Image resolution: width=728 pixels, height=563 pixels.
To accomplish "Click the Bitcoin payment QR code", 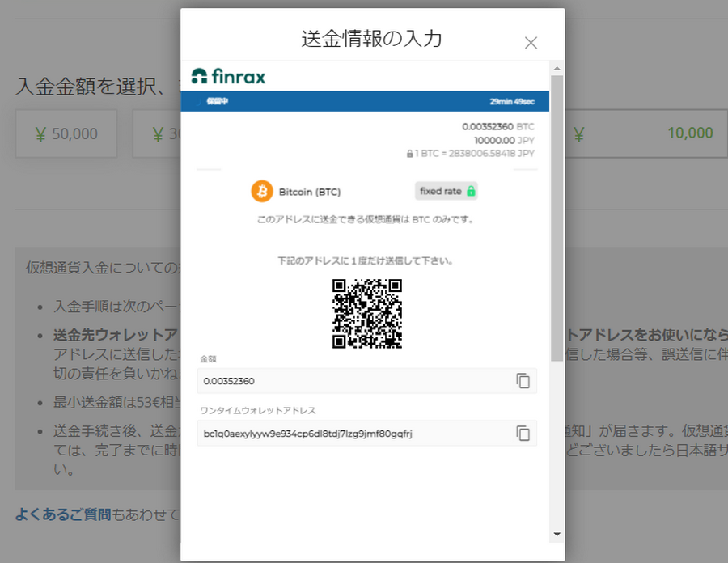I will 366,313.
